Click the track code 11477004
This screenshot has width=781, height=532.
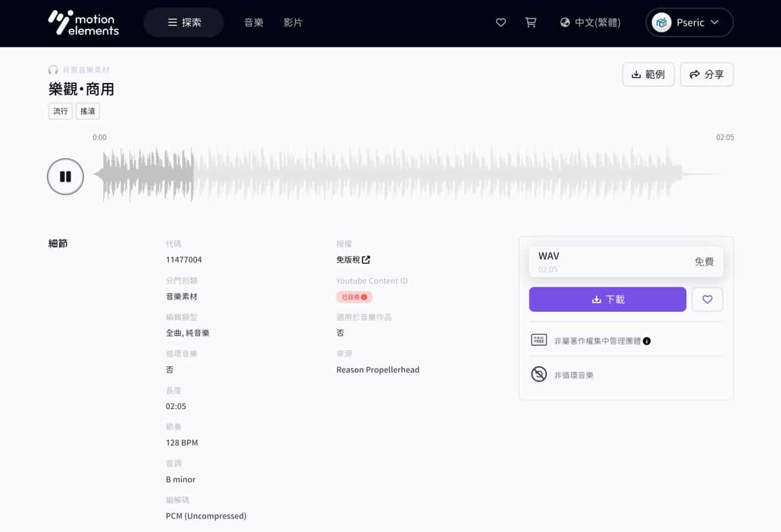[x=184, y=260]
